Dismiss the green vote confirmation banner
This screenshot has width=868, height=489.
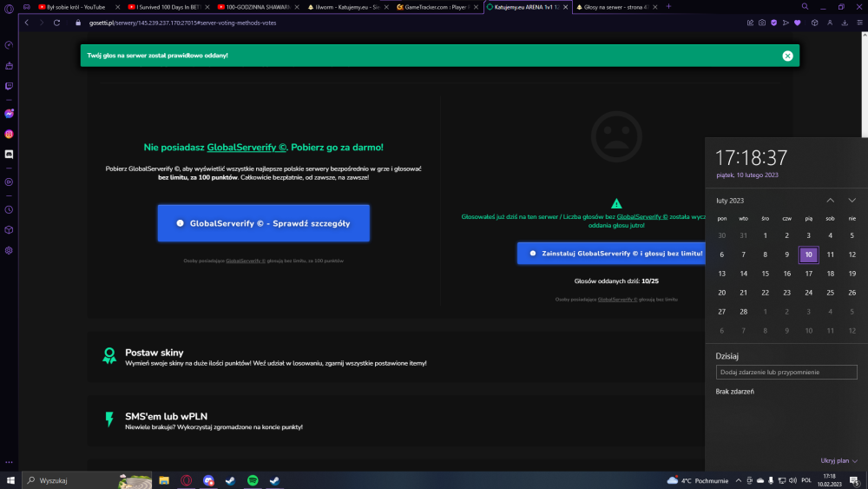tap(788, 56)
